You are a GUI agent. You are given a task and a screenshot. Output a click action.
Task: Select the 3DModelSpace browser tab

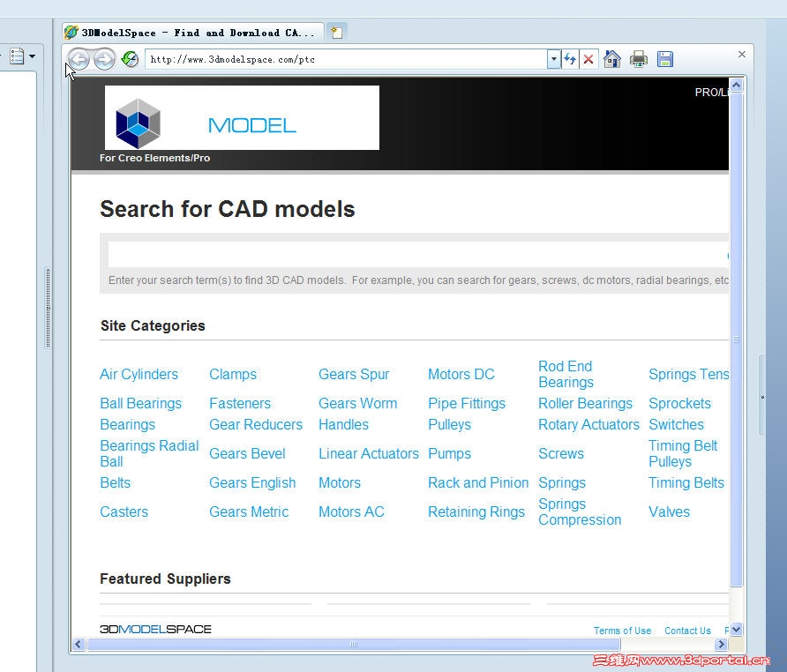tap(194, 33)
